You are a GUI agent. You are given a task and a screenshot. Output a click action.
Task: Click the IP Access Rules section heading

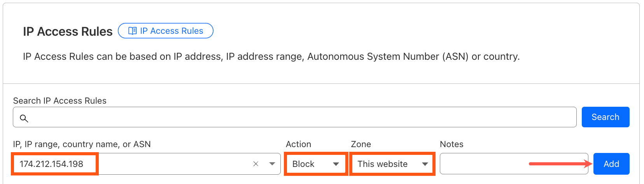click(68, 31)
